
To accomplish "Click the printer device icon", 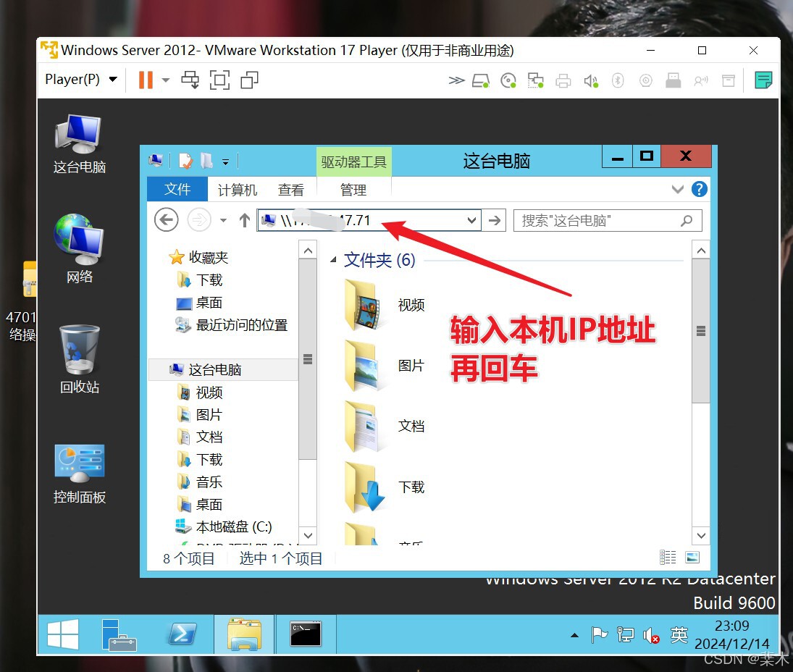I will pyautogui.click(x=563, y=80).
